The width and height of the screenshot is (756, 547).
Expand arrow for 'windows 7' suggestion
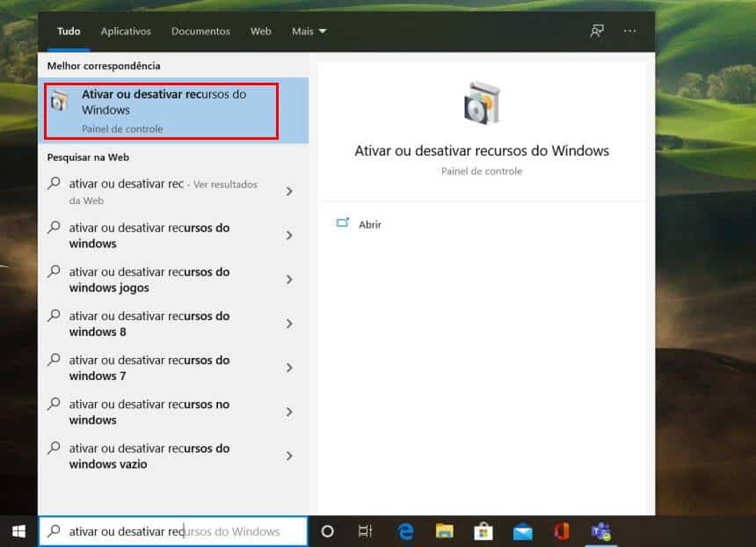(289, 368)
